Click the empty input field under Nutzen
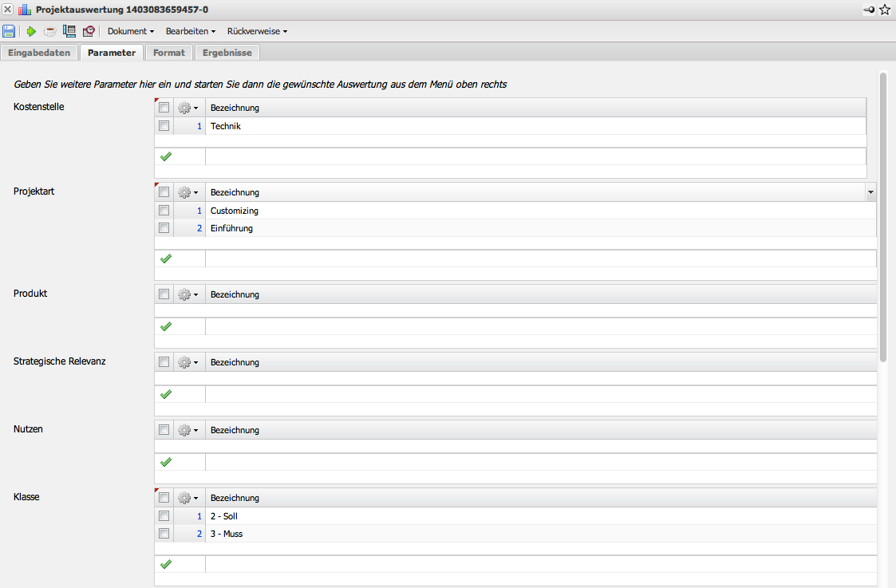Viewport: 896px width, 588px height. 539,462
